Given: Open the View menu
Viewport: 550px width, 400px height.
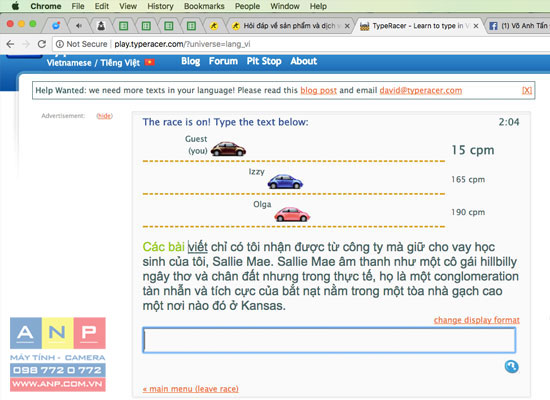Looking at the screenshot, I should click(x=128, y=6).
